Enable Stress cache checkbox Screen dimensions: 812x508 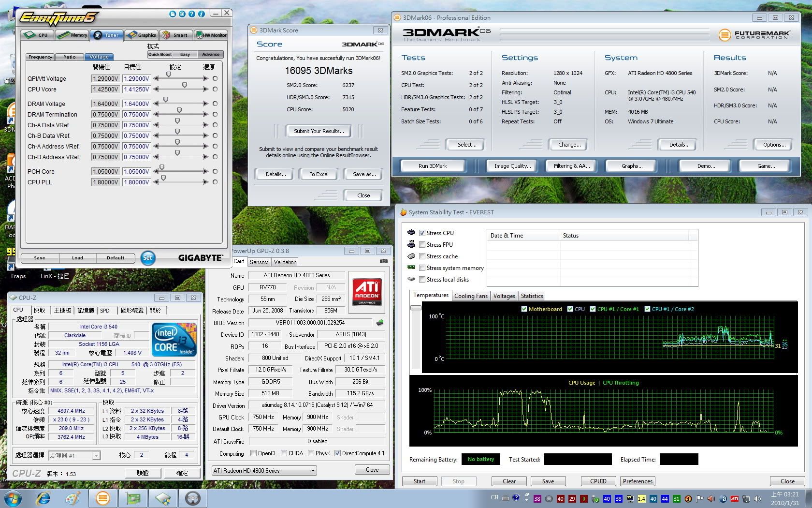422,256
